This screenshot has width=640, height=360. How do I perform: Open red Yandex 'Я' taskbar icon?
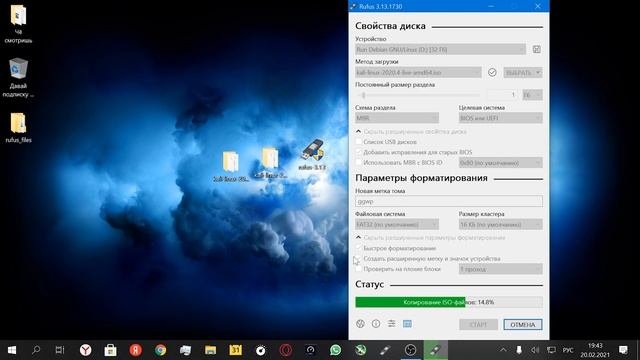coord(136,350)
